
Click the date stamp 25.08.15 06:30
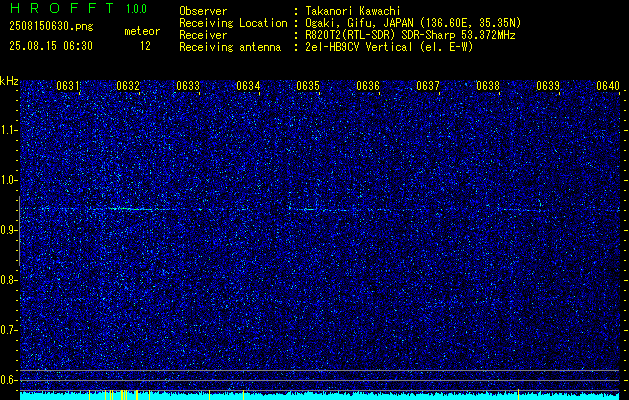click(x=51, y=46)
